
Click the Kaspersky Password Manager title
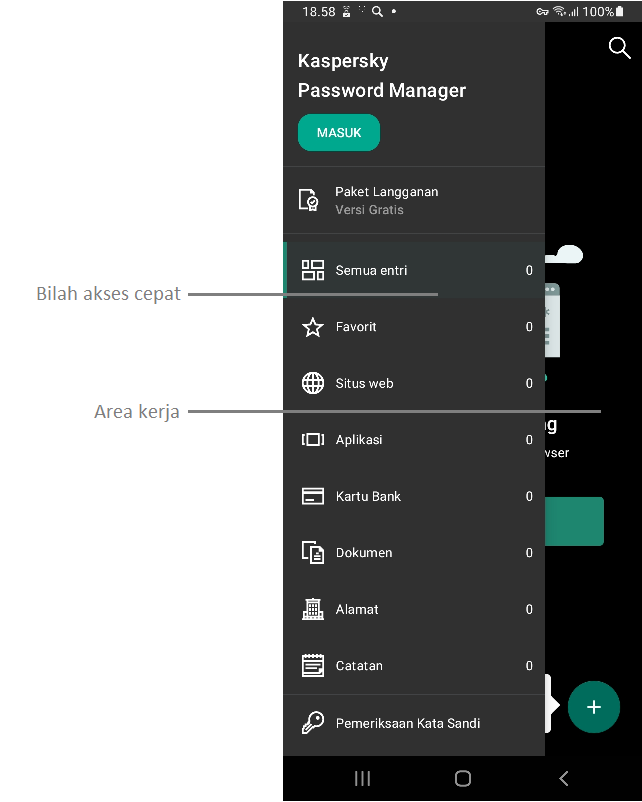[x=382, y=76]
